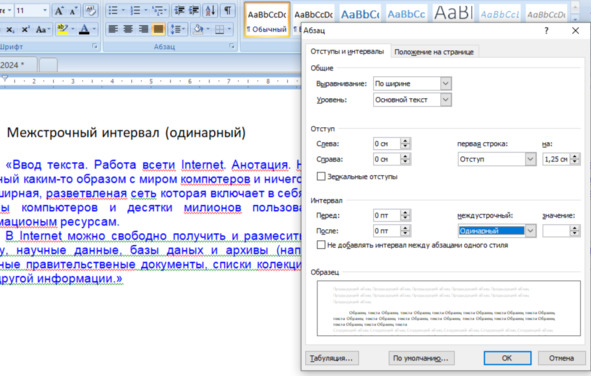Image resolution: width=591 pixels, height=376 pixels.
Task: Clear formatting with the eraser icon
Action: pos(90,11)
